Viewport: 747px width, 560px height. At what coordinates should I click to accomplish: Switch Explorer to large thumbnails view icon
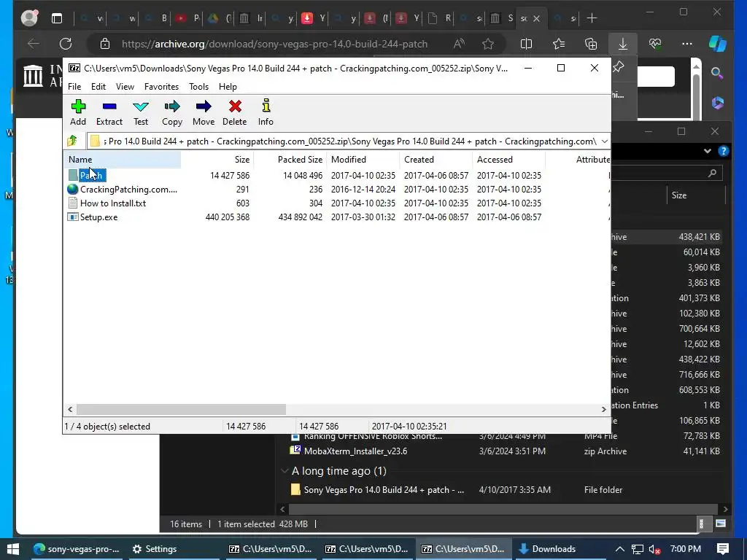721,524
